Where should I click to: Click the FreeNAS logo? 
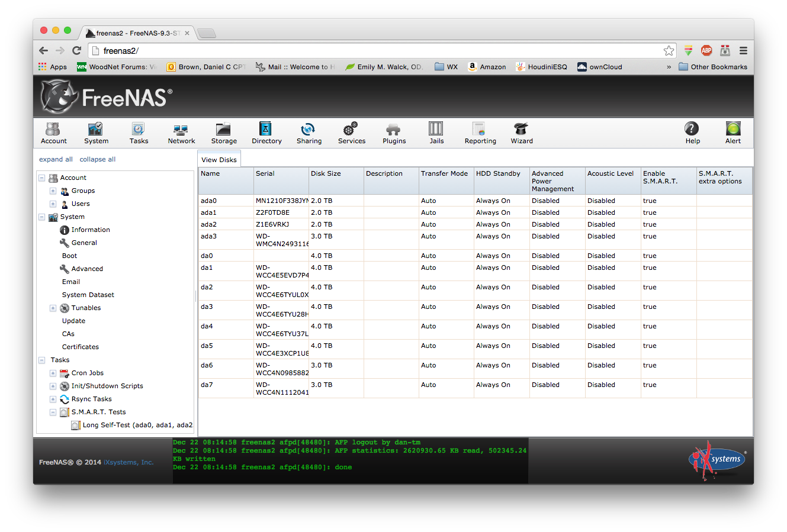pyautogui.click(x=107, y=96)
